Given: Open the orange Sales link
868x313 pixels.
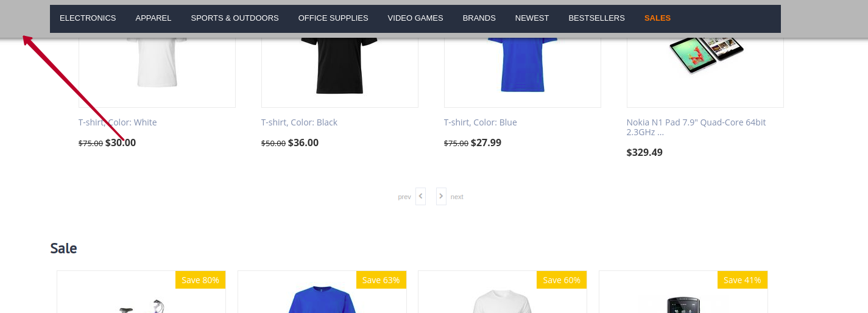Looking at the screenshot, I should [657, 18].
